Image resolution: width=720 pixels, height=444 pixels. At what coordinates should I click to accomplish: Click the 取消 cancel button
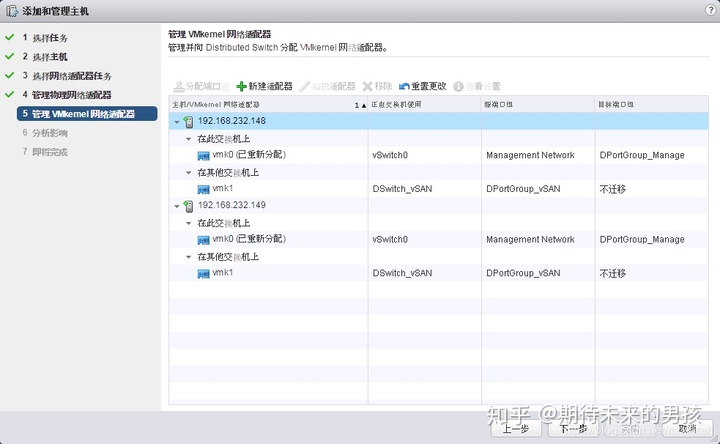coord(687,428)
